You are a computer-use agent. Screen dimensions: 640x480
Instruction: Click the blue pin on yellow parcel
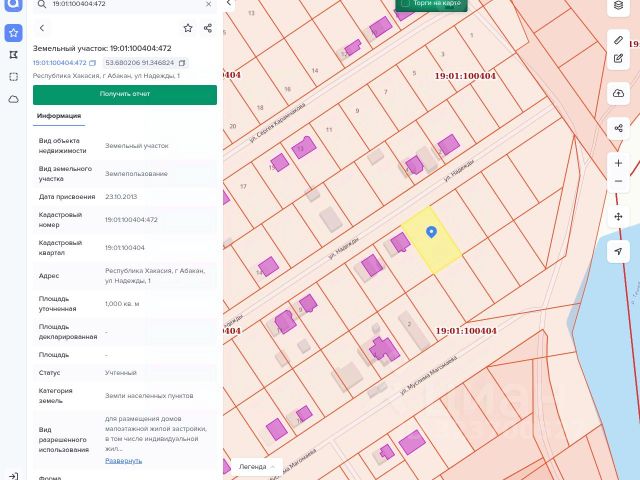coord(431,232)
